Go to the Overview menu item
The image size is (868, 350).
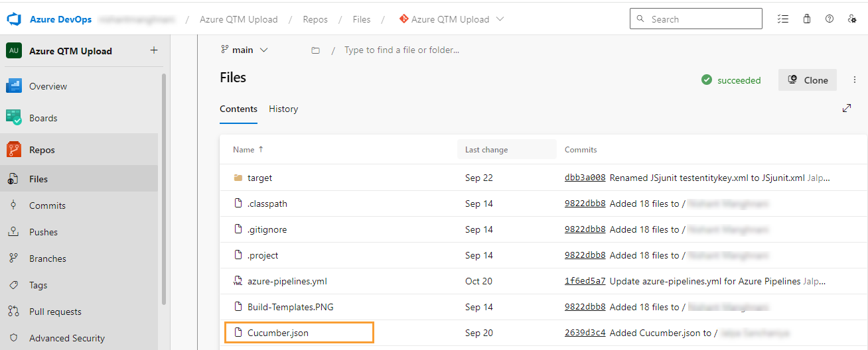point(48,86)
